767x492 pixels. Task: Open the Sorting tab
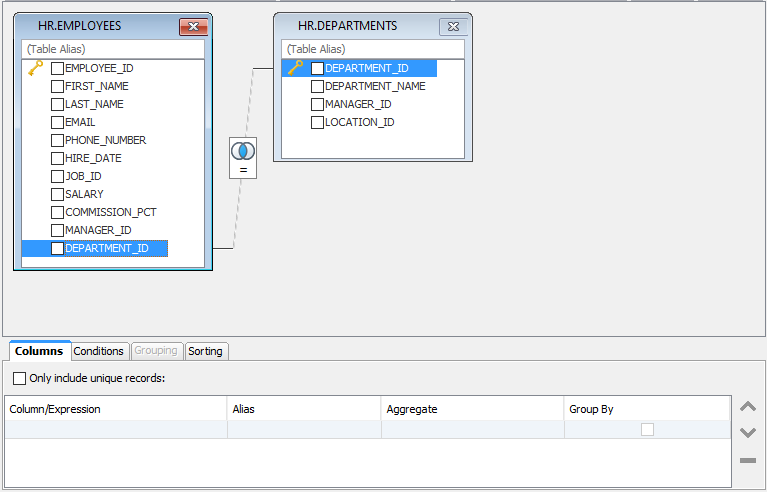pos(207,351)
